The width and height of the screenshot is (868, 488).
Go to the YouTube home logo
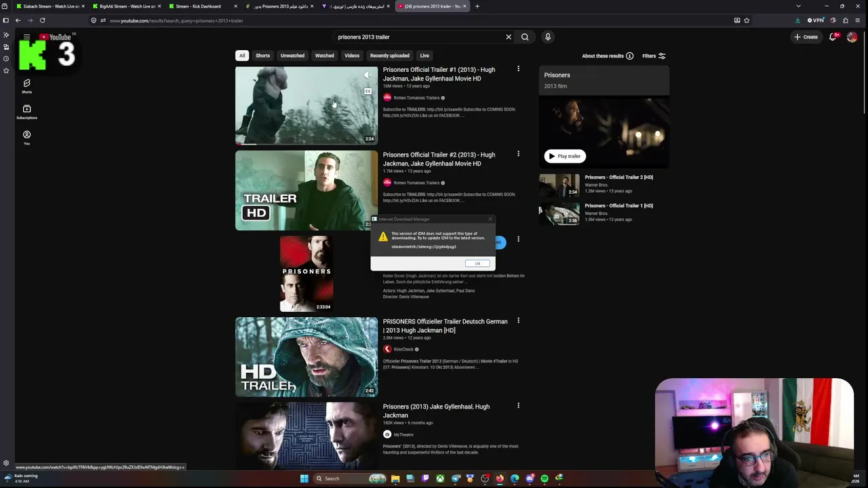coord(55,37)
